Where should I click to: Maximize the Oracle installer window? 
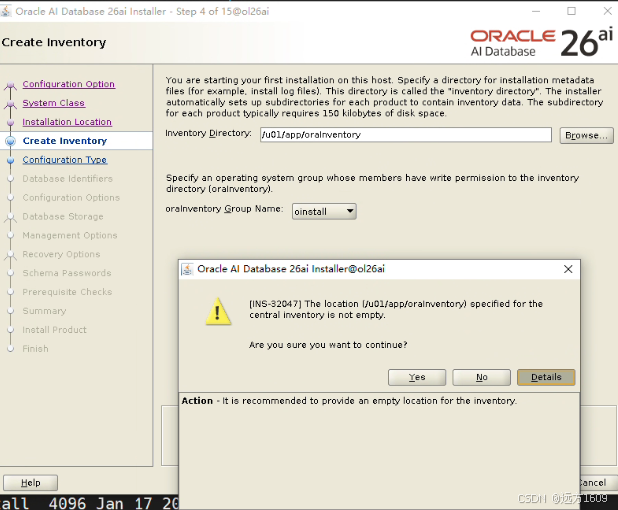[571, 11]
